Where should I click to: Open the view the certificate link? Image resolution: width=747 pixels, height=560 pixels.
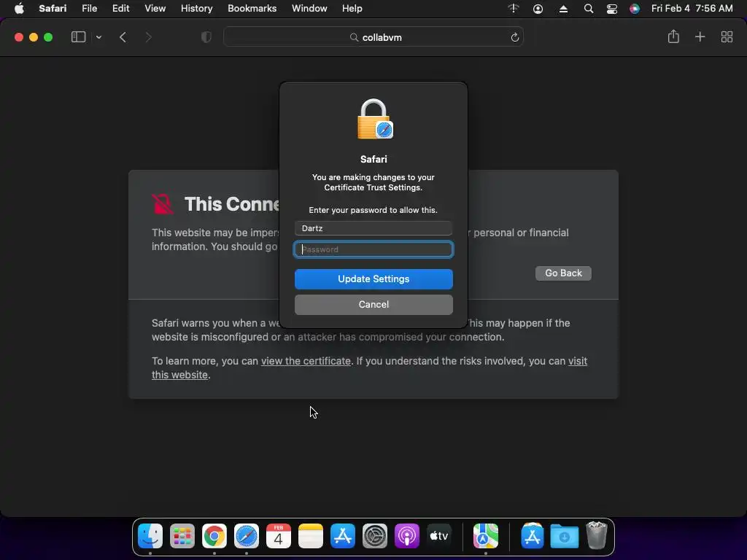(x=306, y=361)
